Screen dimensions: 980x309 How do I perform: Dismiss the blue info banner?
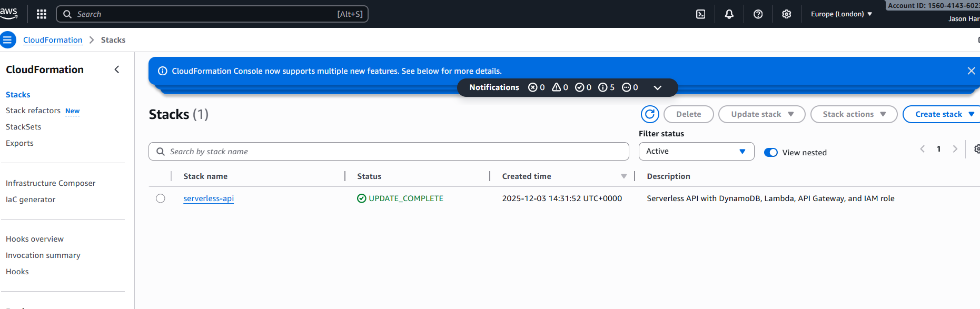click(971, 71)
